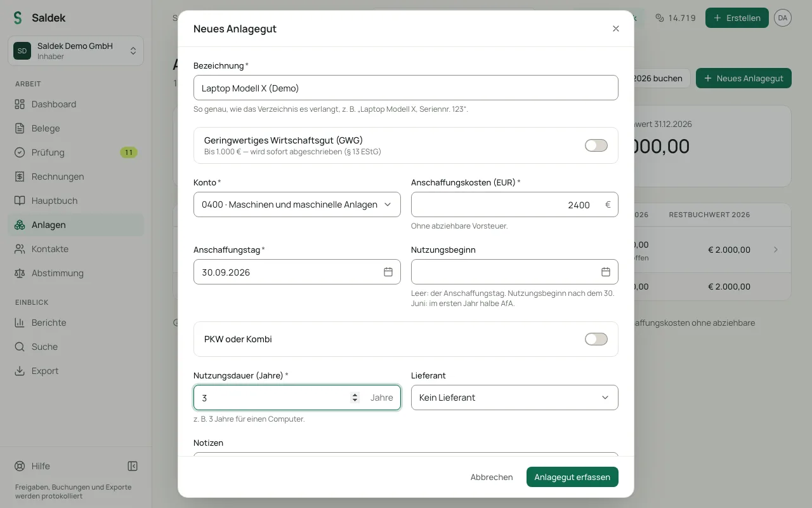812x508 pixels.
Task: Open the Lieferant dropdown
Action: coord(514,398)
